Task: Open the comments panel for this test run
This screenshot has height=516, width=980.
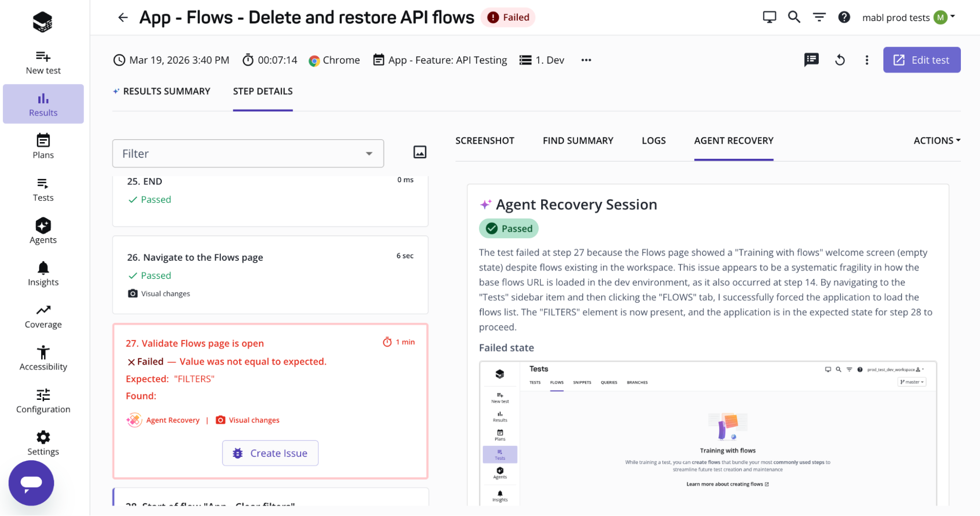Action: [811, 60]
